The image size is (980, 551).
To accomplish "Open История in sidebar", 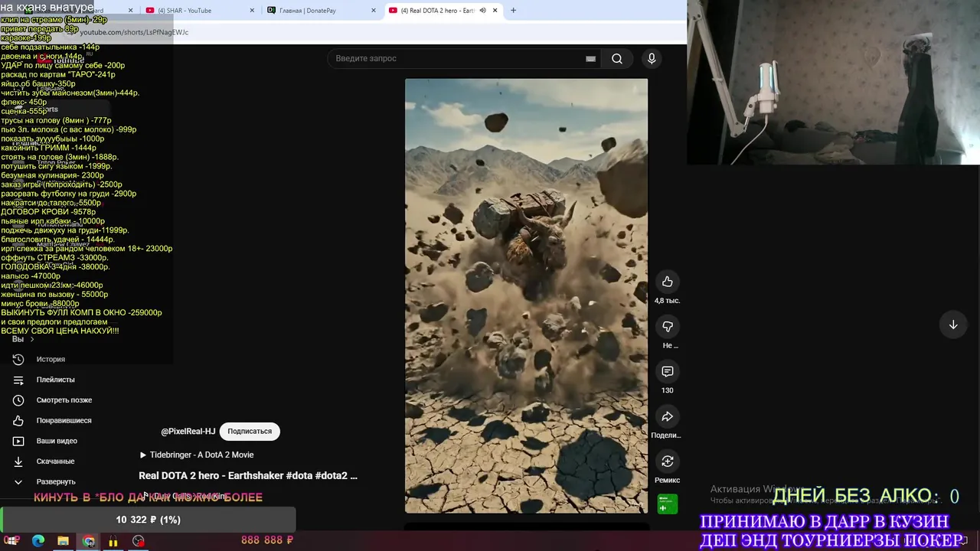I will 51,359.
